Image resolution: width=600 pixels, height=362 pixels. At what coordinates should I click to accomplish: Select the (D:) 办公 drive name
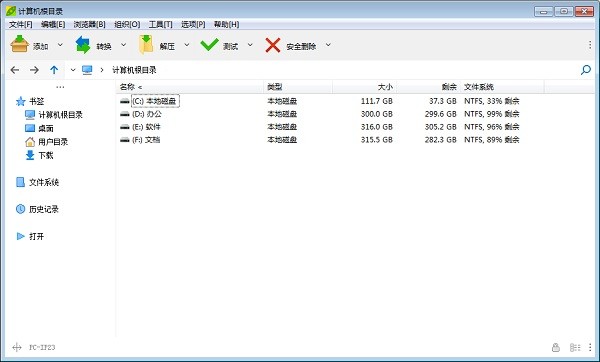147,114
